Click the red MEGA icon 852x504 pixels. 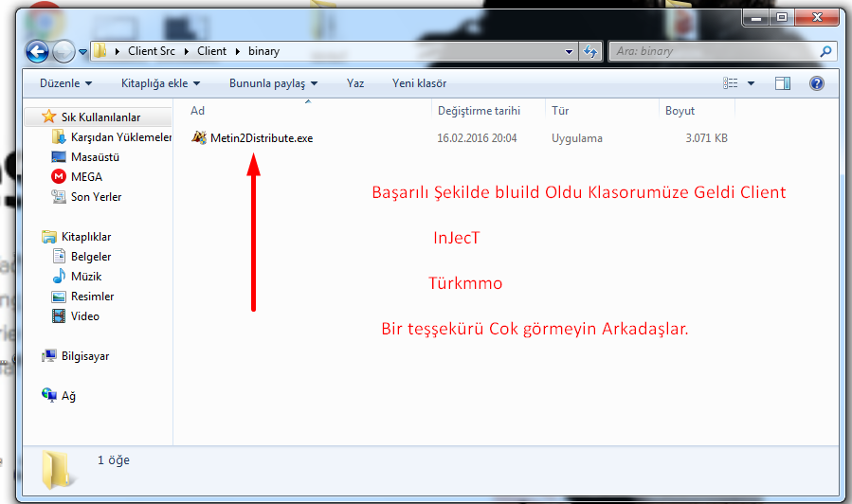coord(59,176)
